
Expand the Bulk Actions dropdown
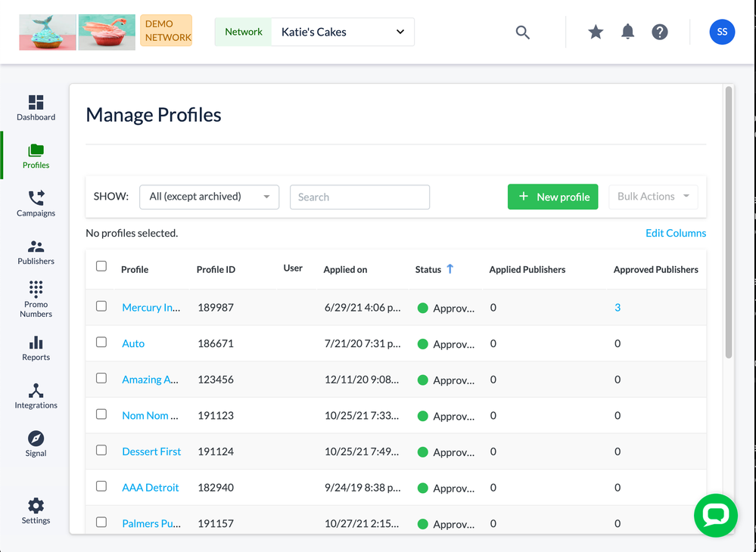coord(652,197)
